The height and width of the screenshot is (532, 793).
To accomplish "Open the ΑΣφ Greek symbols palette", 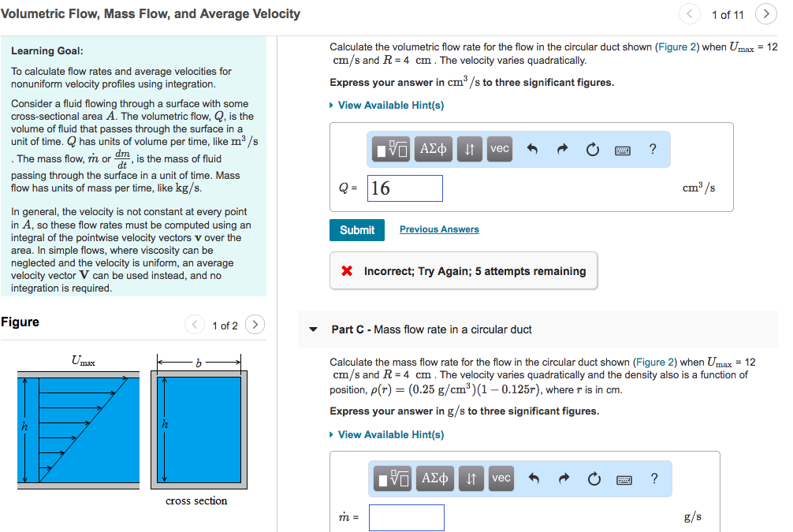I will (x=433, y=149).
